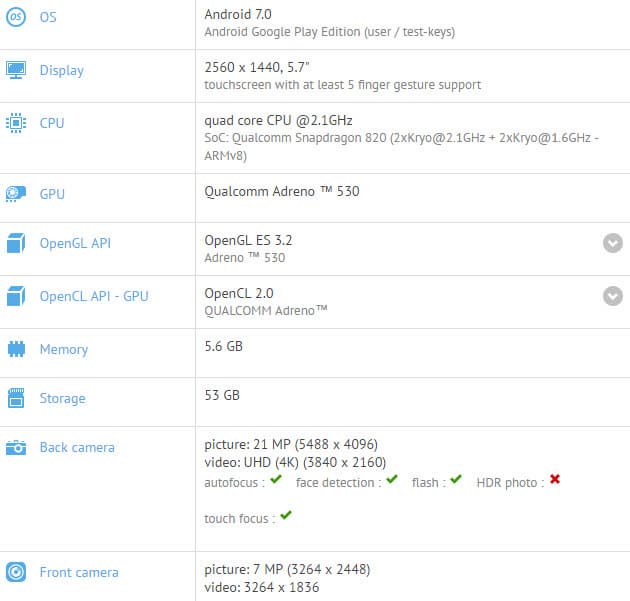Image resolution: width=630 pixels, height=601 pixels.
Task: Select the video: 3264 x 1836 line
Action: coord(262,587)
